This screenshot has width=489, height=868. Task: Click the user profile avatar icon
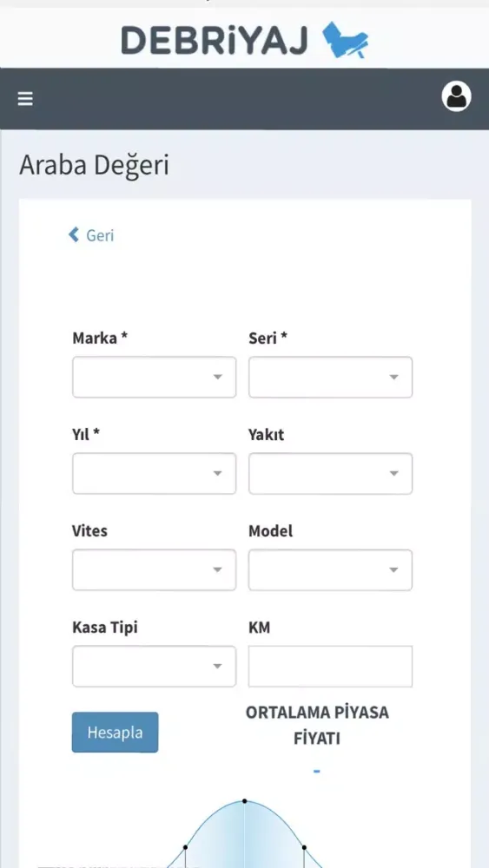pos(456,97)
